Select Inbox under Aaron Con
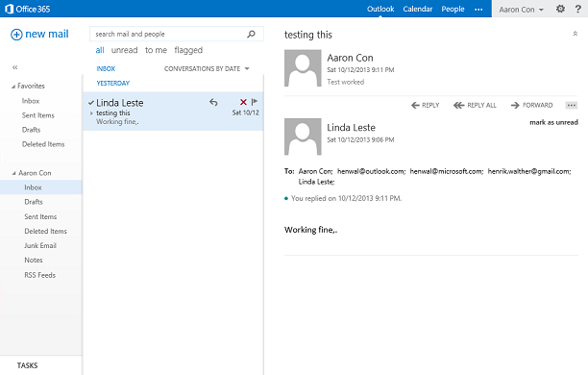The height and width of the screenshot is (375, 588). [x=41, y=187]
